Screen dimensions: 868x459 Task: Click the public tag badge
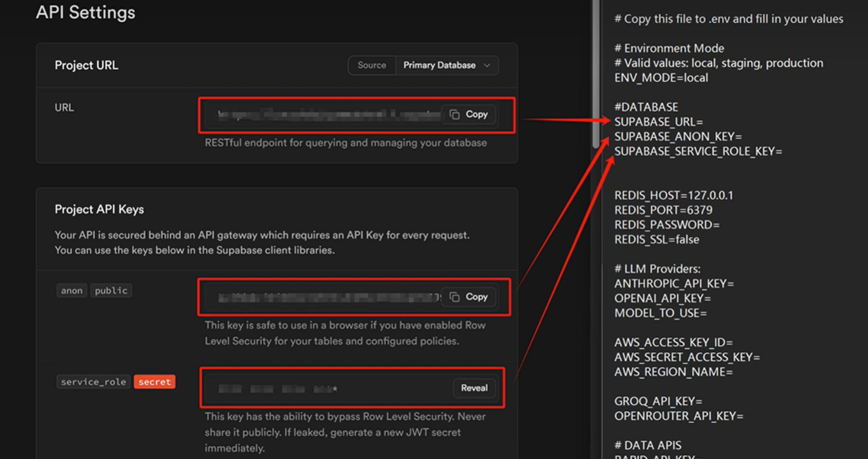(x=111, y=290)
